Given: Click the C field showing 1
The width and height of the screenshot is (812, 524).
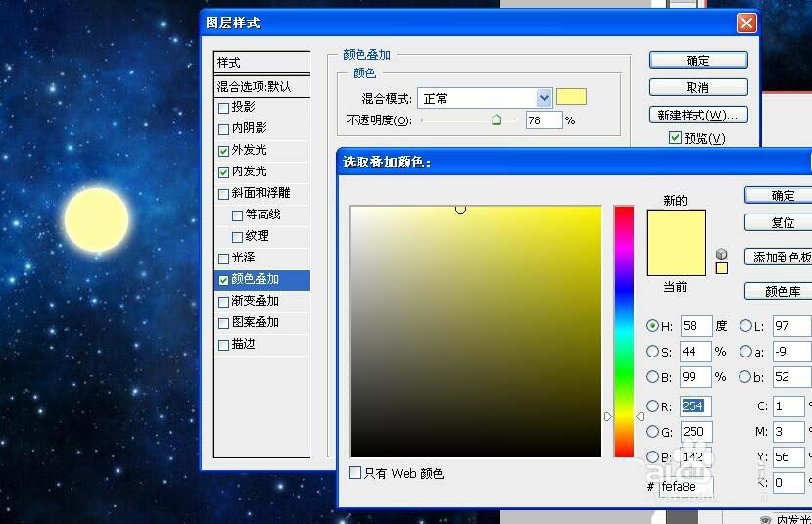Looking at the screenshot, I should pyautogui.click(x=789, y=405).
